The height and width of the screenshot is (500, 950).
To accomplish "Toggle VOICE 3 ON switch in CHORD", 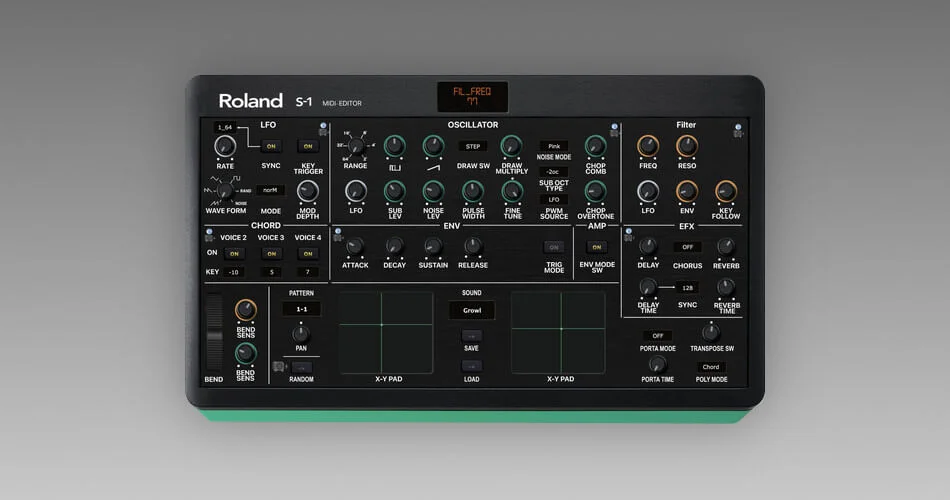I will click(x=271, y=253).
